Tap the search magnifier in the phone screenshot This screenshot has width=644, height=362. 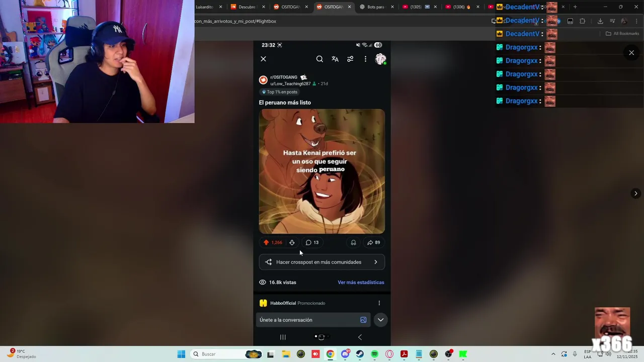(x=319, y=59)
